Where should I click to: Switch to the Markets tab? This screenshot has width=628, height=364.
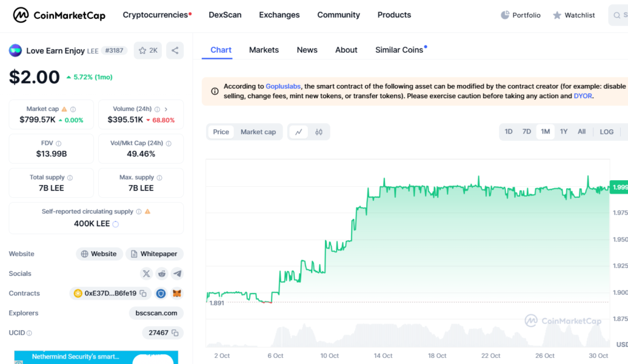pyautogui.click(x=264, y=50)
